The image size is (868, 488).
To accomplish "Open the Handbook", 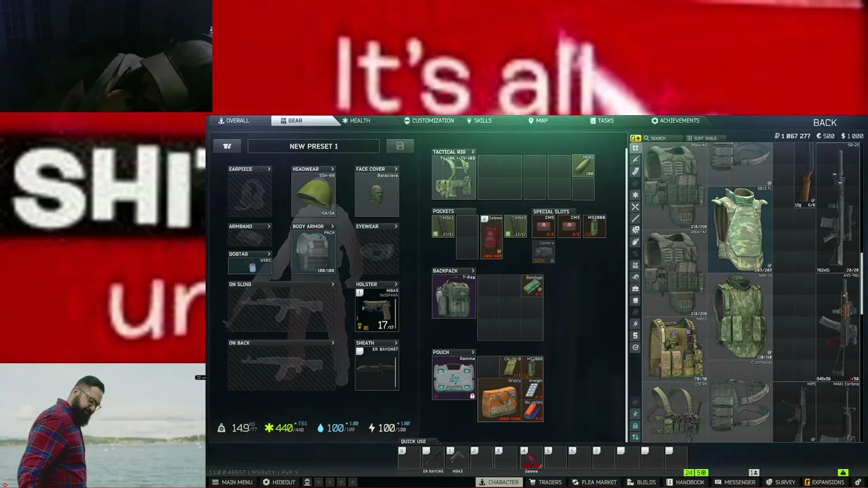I will point(685,482).
